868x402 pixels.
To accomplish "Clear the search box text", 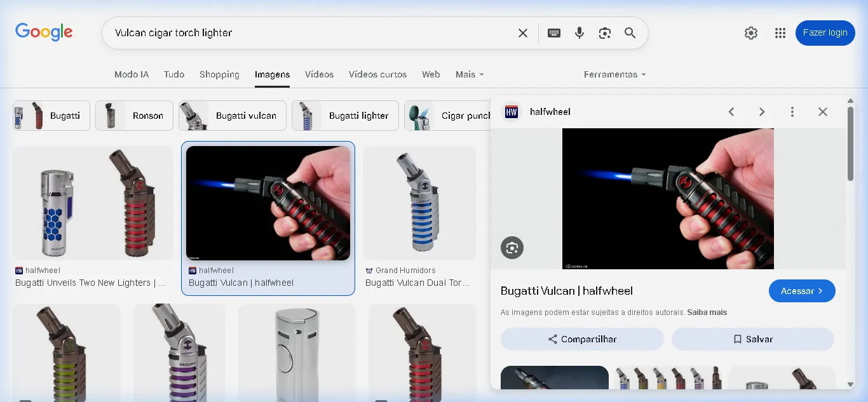I will pos(523,33).
